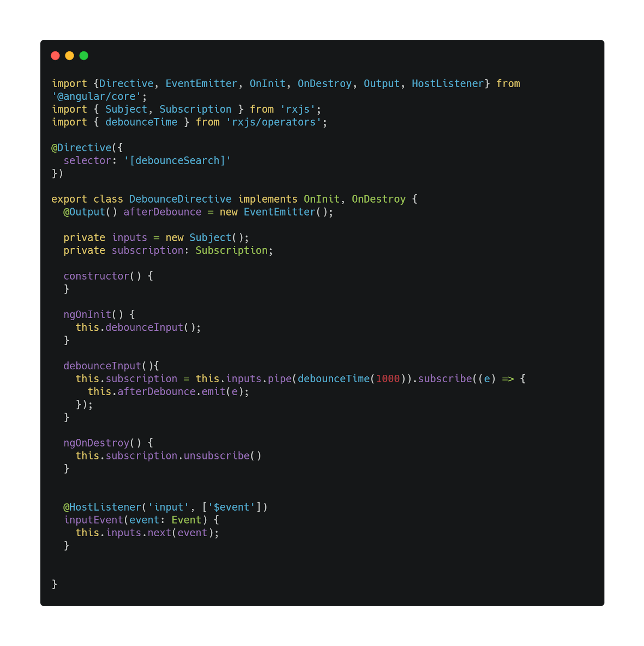Click the class keyword
644x646 pixels.
(x=108, y=199)
